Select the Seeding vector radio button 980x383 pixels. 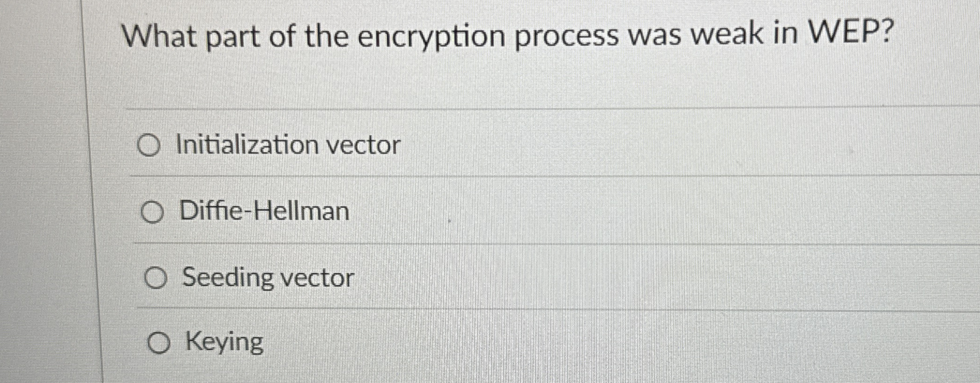pos(157,278)
